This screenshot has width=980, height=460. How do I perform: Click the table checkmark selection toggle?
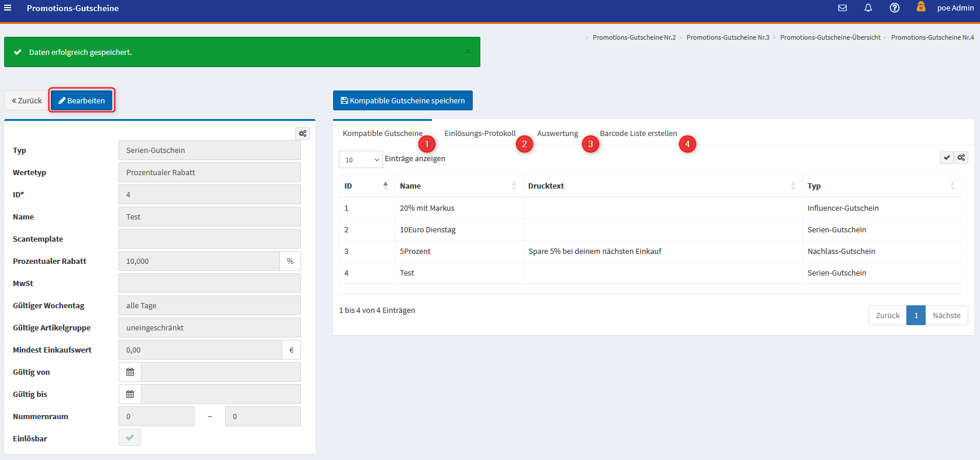(x=947, y=158)
